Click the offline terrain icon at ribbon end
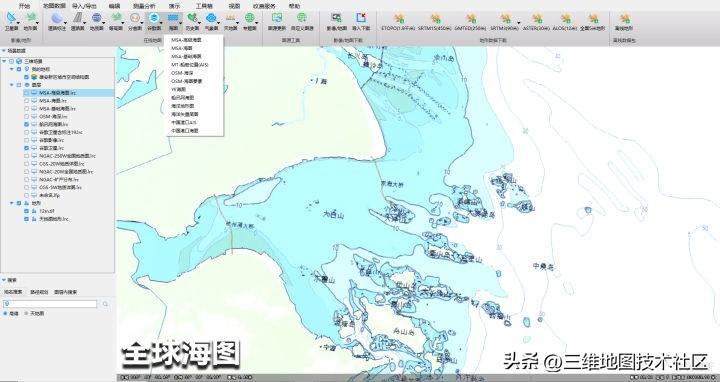The height and width of the screenshot is (382, 720). point(624,18)
